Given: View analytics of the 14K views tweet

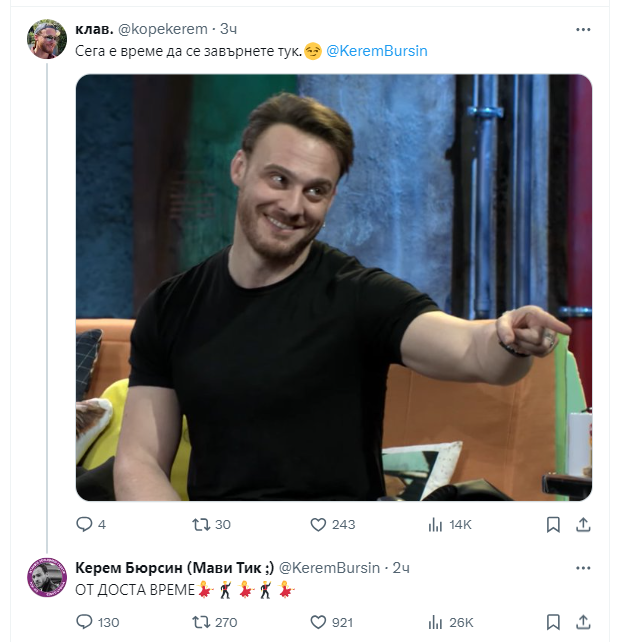Looking at the screenshot, I should [x=435, y=524].
